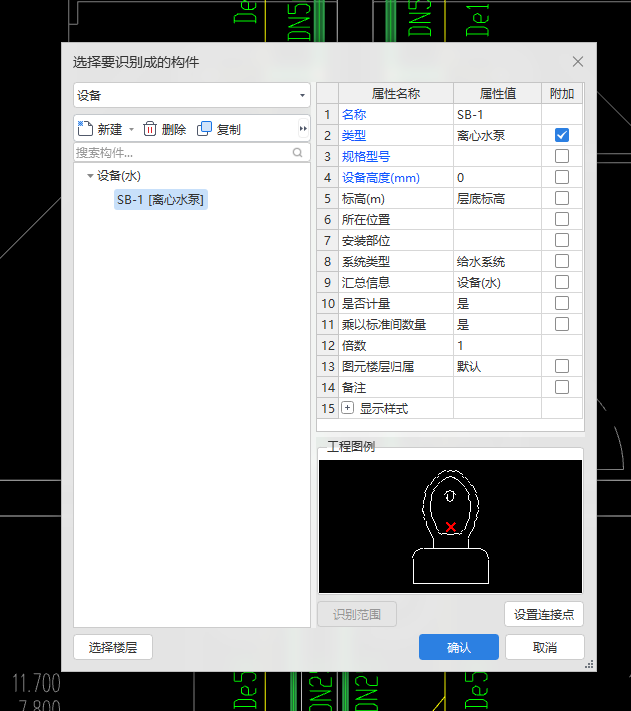The image size is (631, 711).
Task: Check the 附加 box for 系统类型
Action: click(x=562, y=261)
